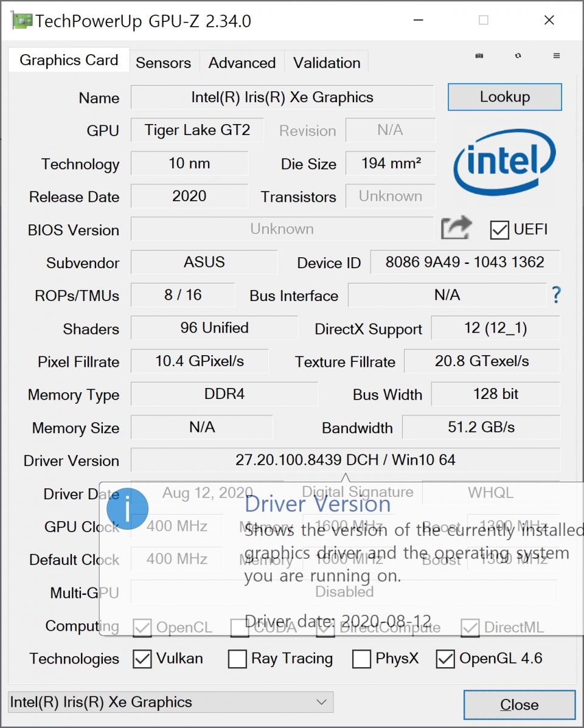Click the Pixel Fillrate value 10.4 GPixel/s

tap(200, 361)
